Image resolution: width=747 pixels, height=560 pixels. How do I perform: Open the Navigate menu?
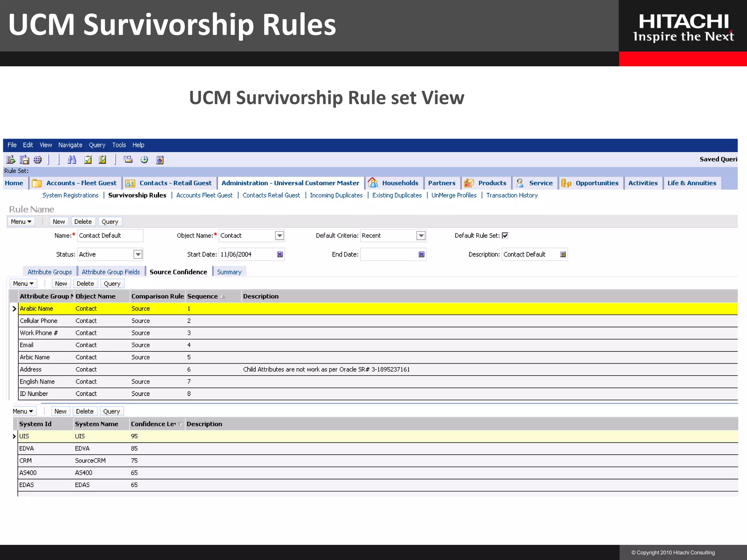[x=70, y=145]
